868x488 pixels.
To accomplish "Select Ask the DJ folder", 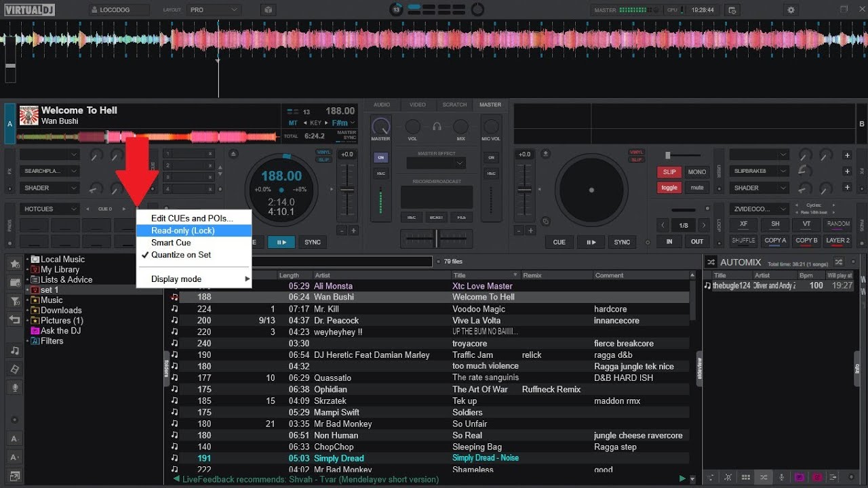I will pos(60,331).
